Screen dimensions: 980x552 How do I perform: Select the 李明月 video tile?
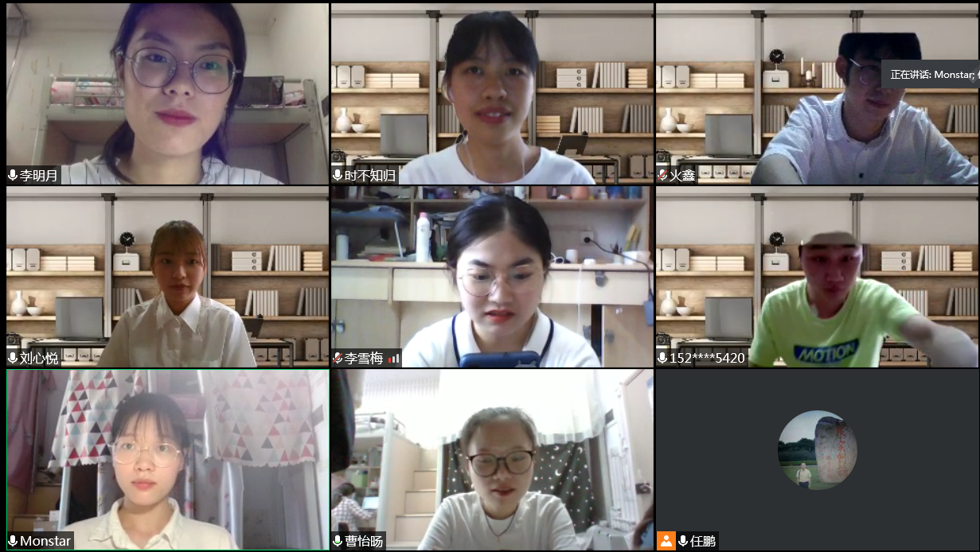[167, 94]
